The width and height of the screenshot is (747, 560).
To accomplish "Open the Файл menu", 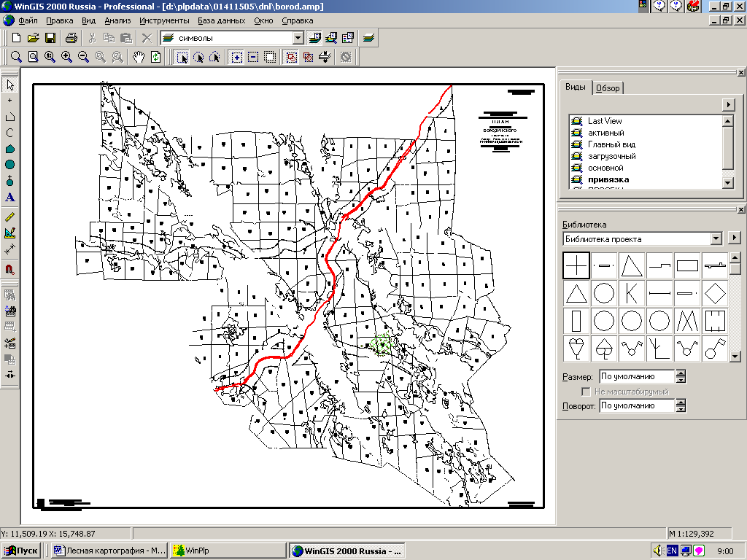I will [x=28, y=20].
